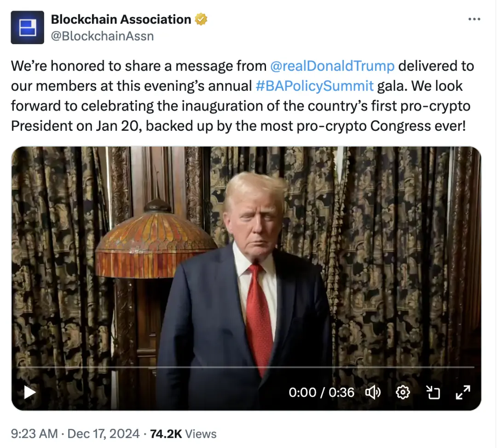Open the video's picture-in-picture icon
The height and width of the screenshot is (448, 497).
point(433,392)
